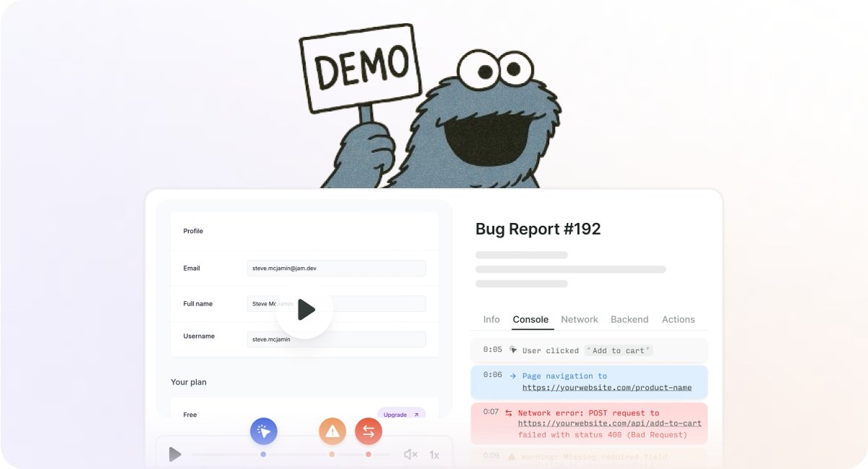Screen dimensions: 868x469
Task: Click the blue cursor-click event icon
Action: [264, 431]
